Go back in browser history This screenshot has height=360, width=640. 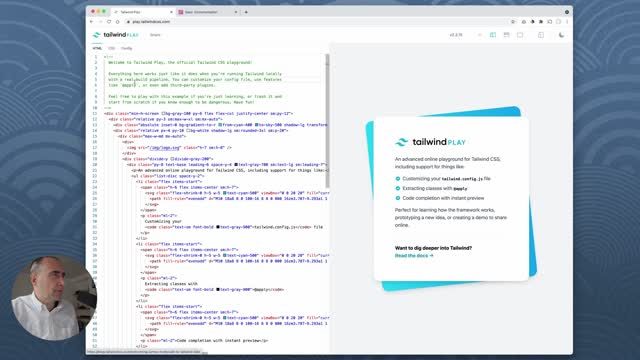coord(92,22)
